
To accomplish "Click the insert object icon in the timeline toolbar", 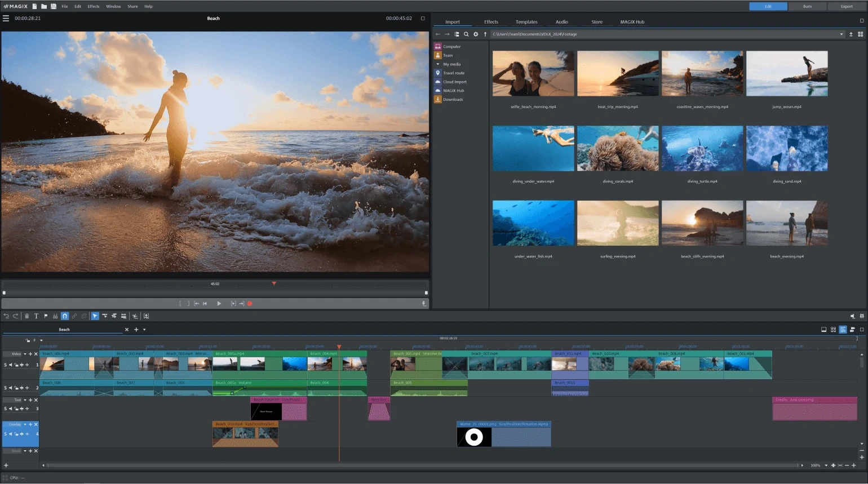I will click(x=146, y=317).
